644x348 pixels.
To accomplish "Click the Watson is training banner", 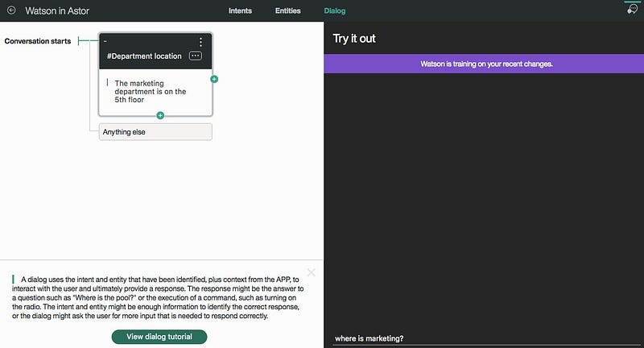I will click(x=484, y=64).
